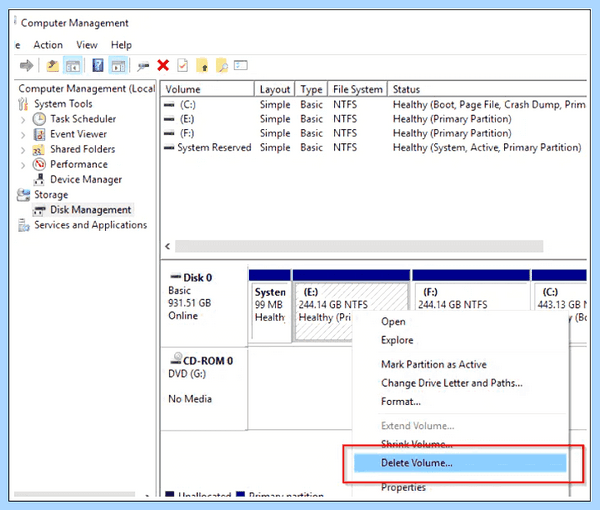Expand the Performance node
This screenshot has height=510, width=600.
click(23, 165)
